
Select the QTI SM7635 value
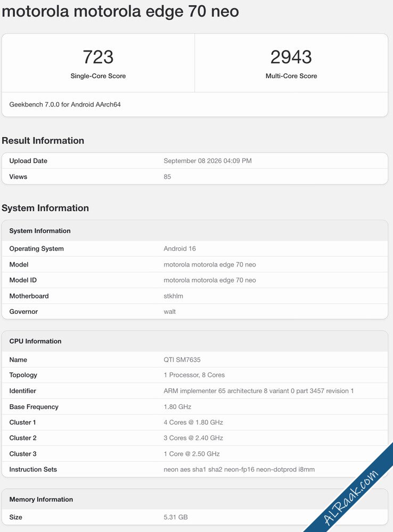click(182, 360)
